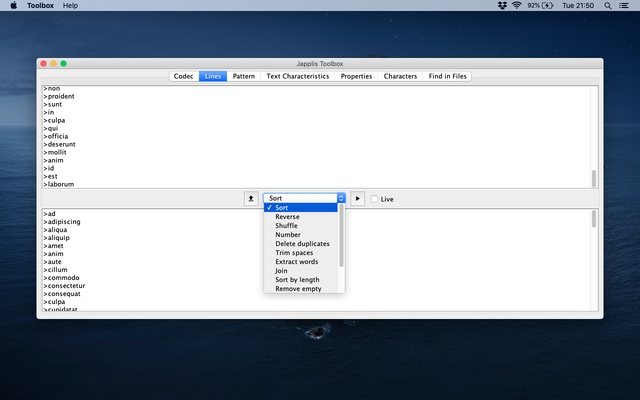Choose Join from the dropdown list

click(x=301, y=271)
